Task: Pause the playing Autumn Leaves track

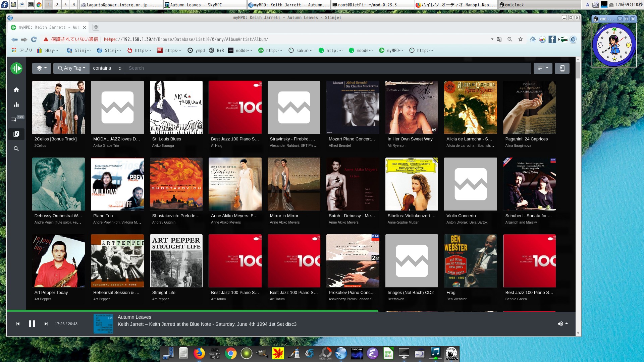Action: coord(32,324)
